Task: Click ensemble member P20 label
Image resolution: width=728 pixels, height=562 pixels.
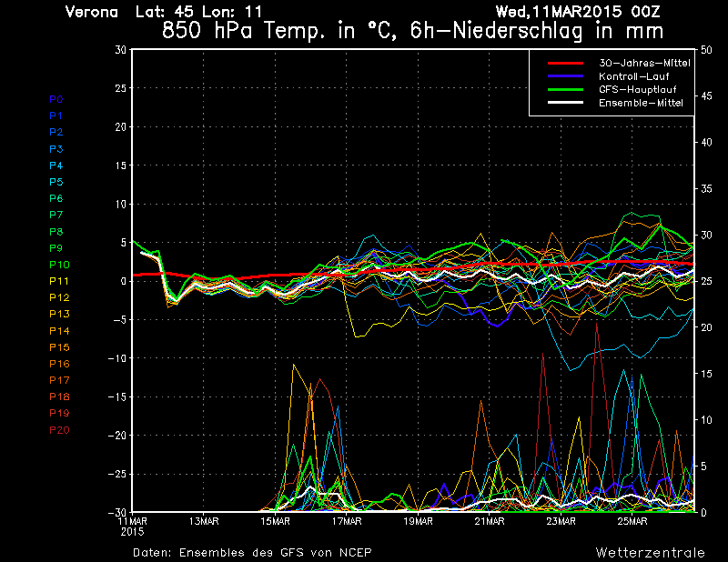Action: (x=59, y=429)
